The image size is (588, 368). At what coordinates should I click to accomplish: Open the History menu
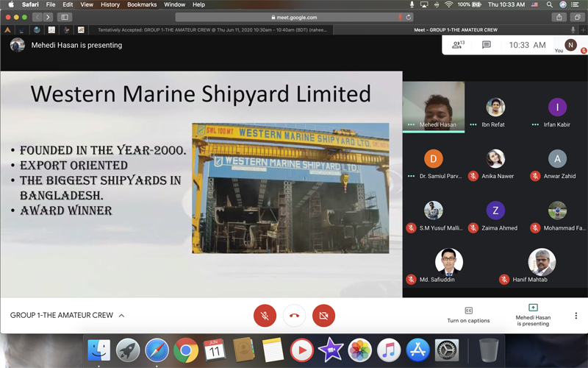(110, 4)
